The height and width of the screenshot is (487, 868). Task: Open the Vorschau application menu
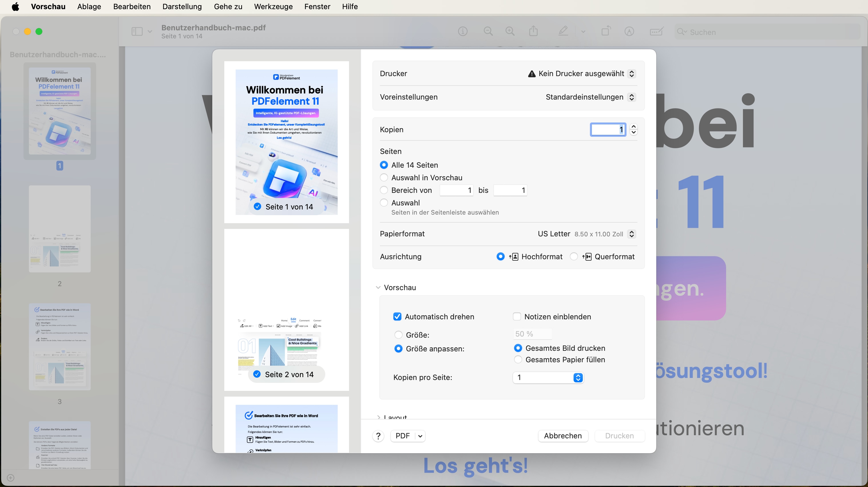48,7
